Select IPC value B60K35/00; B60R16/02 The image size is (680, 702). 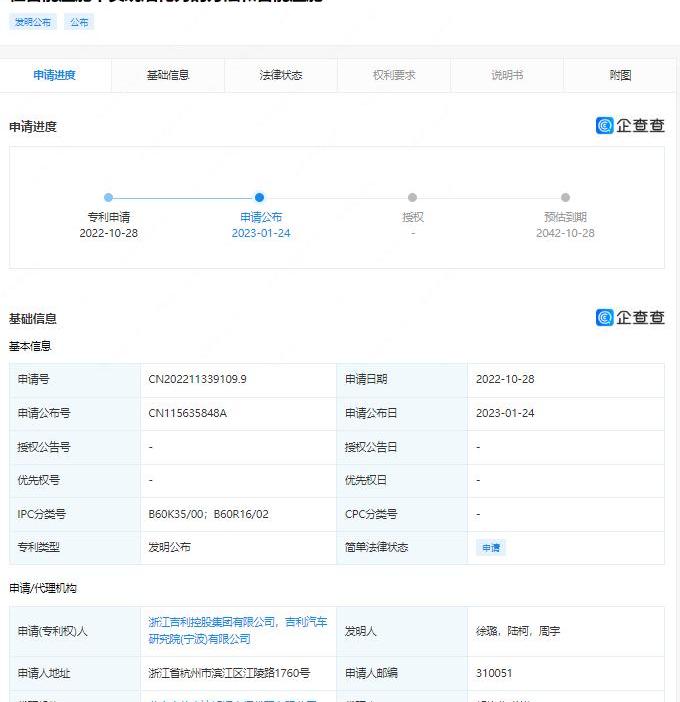(209, 514)
